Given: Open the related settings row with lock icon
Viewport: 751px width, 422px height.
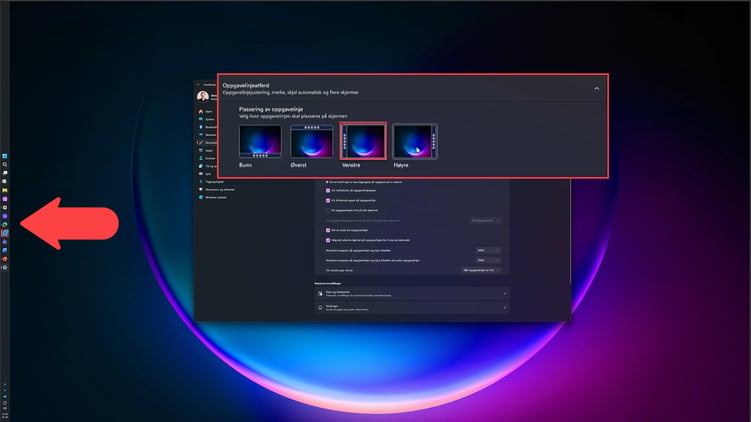Looking at the screenshot, I should coord(411,294).
